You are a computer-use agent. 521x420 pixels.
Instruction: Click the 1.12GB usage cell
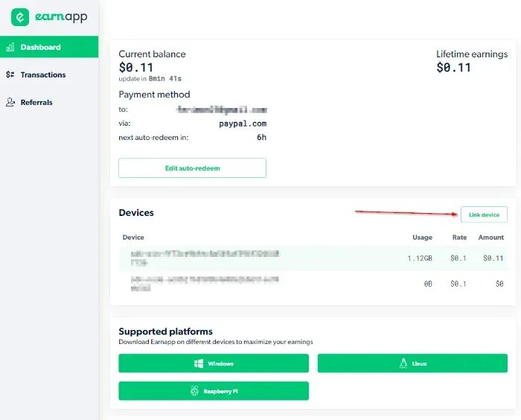(x=420, y=258)
